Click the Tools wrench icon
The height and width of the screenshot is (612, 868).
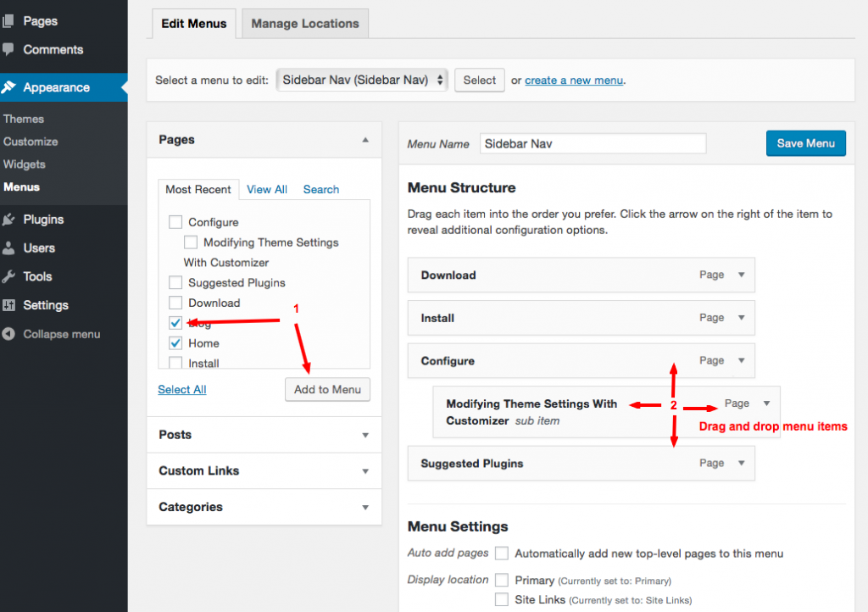(x=8, y=276)
